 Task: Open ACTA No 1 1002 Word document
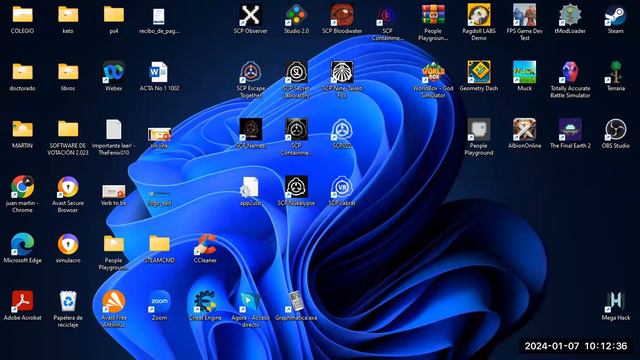coord(159,72)
